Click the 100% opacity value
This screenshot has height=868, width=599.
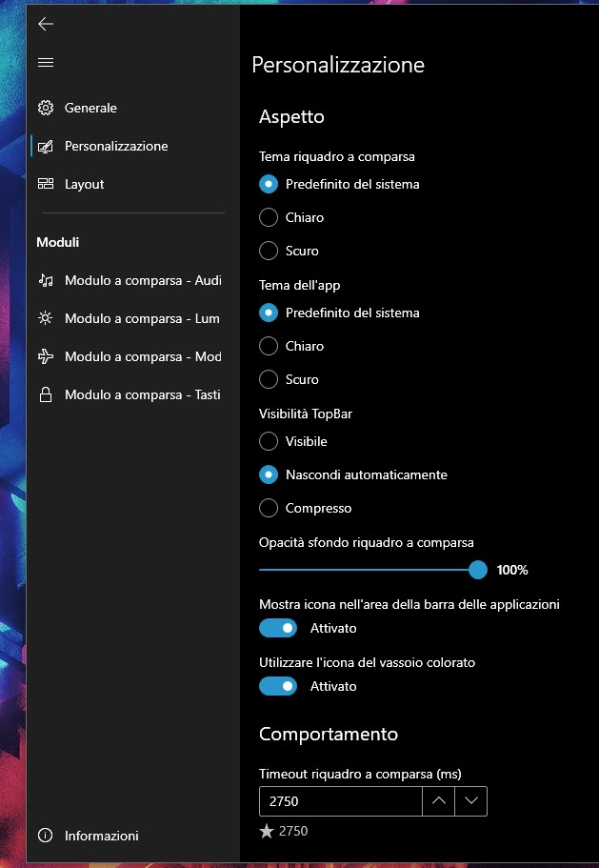512,570
